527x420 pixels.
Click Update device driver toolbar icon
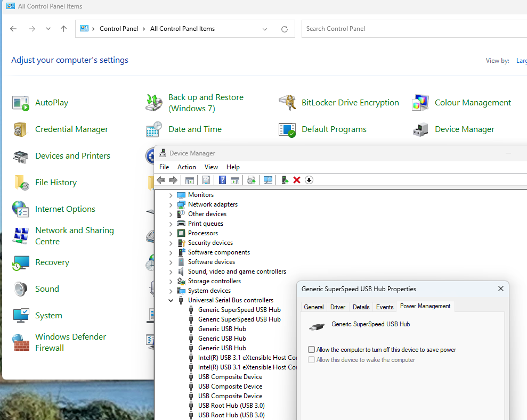click(x=252, y=180)
